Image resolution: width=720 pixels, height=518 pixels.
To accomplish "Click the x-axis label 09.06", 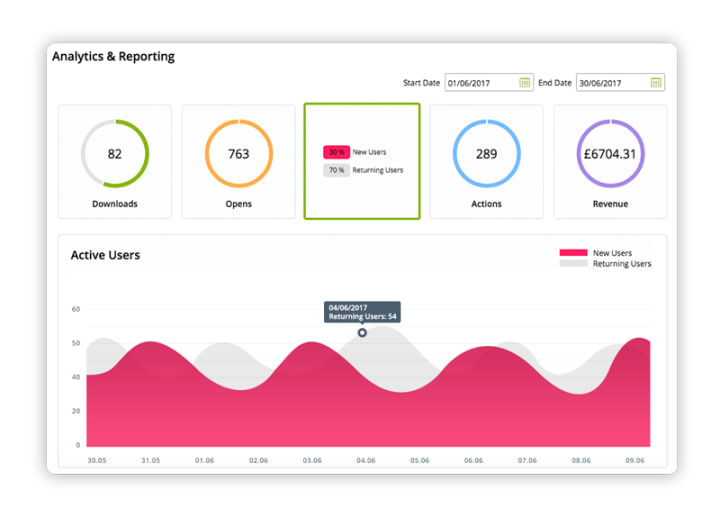I will tap(635, 460).
